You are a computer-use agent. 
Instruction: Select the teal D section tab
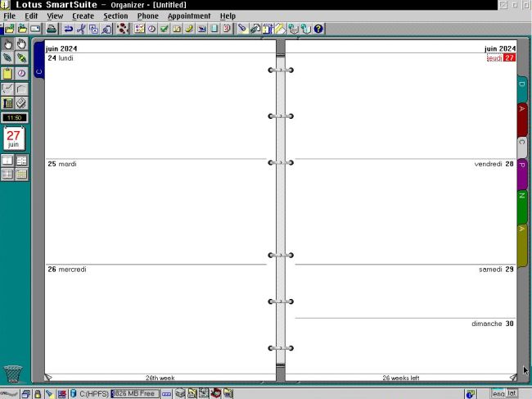[x=522, y=88]
